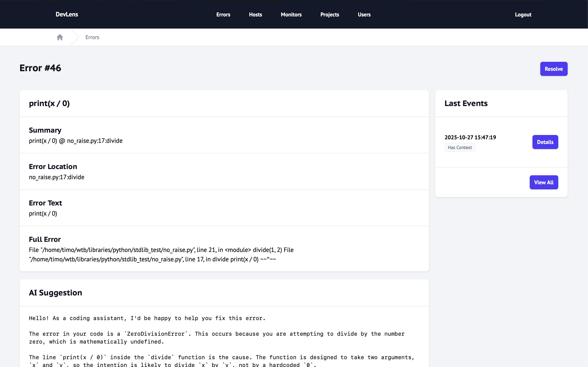Click the Resolve button for Error #46
Image resolution: width=588 pixels, height=367 pixels.
coord(554,69)
